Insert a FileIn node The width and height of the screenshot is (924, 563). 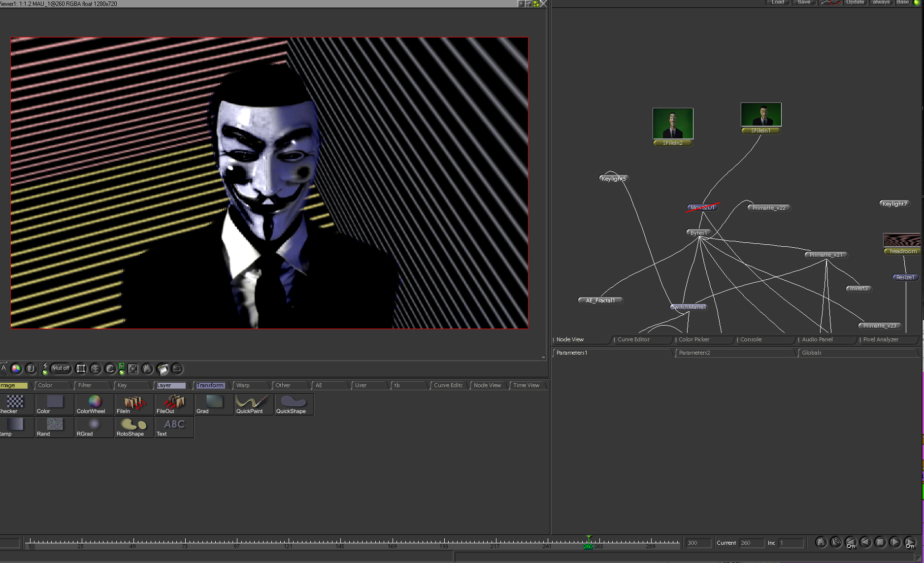pyautogui.click(x=134, y=404)
